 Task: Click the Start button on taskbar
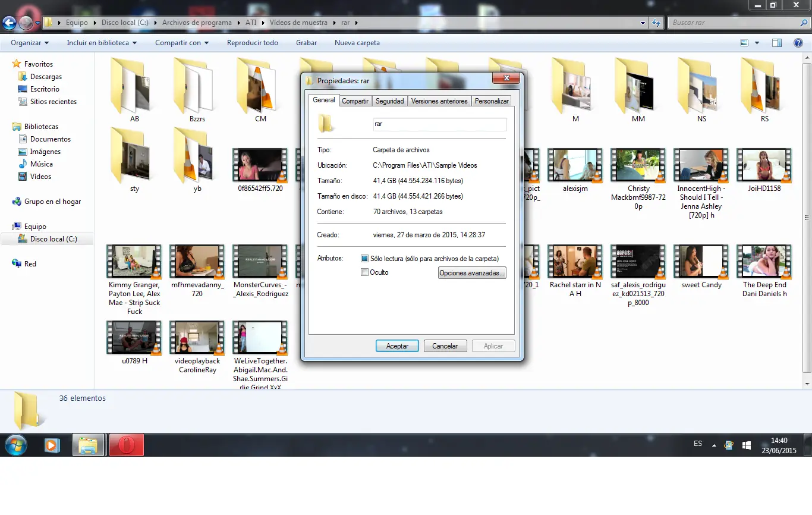point(16,445)
